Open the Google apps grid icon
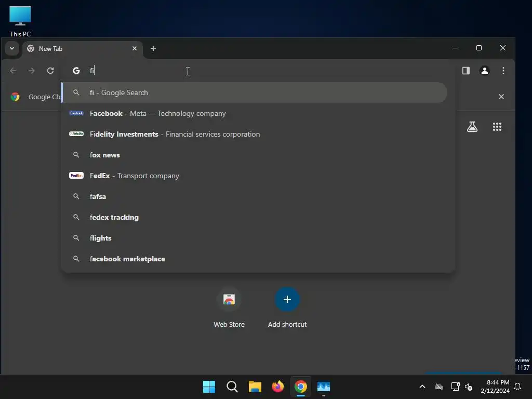This screenshot has height=399, width=532. pyautogui.click(x=497, y=127)
